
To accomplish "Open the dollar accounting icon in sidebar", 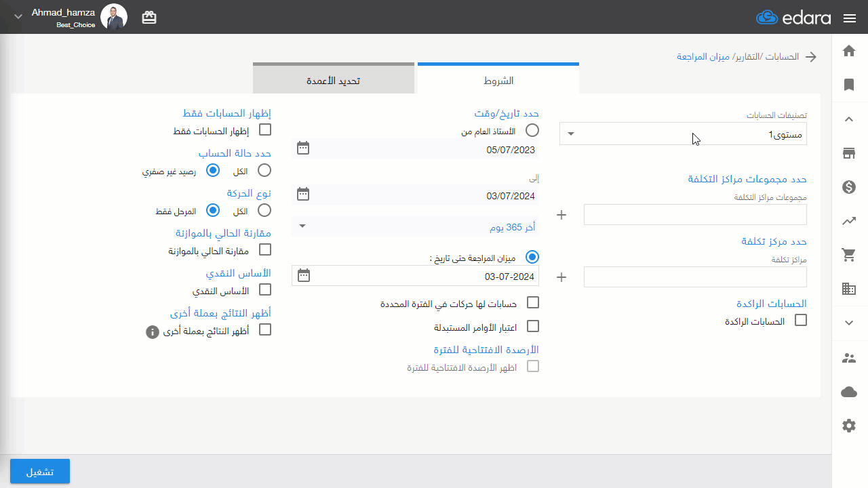I will click(848, 187).
